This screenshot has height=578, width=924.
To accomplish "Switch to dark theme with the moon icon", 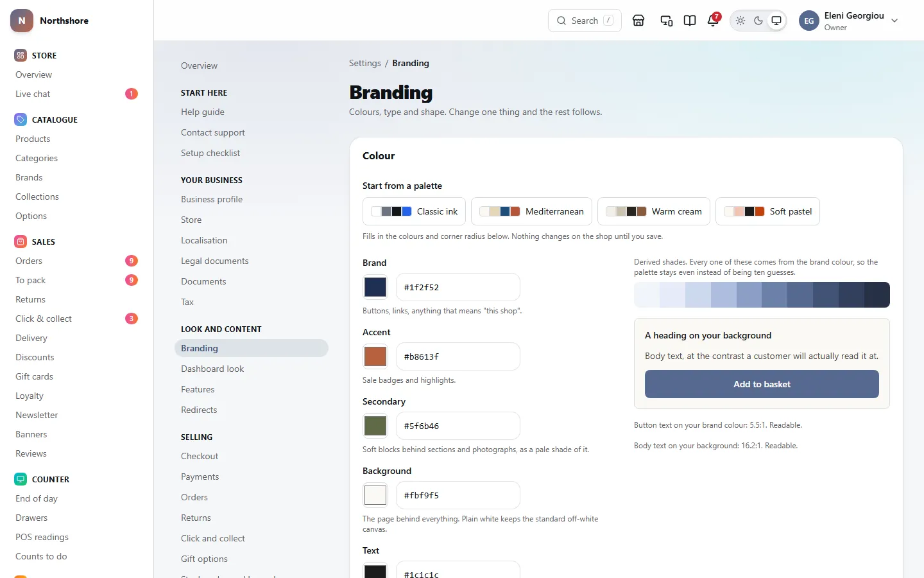I will (758, 21).
